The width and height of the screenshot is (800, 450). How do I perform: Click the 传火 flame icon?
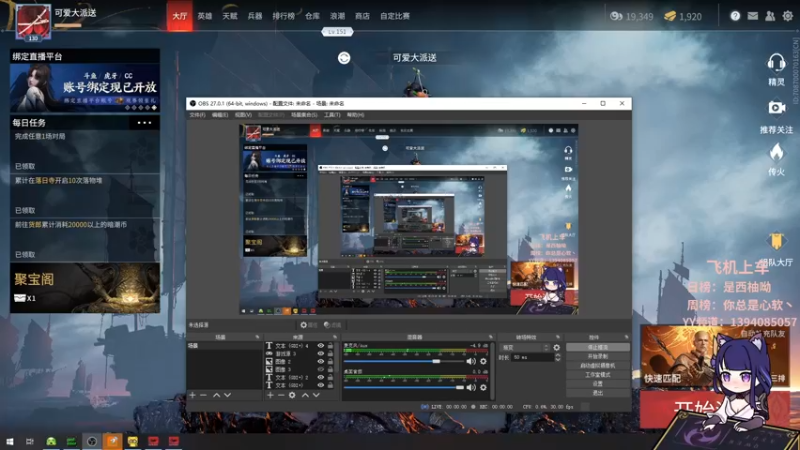click(776, 152)
